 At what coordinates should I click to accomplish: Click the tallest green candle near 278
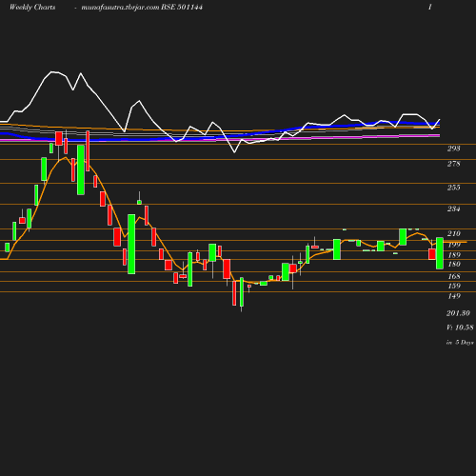point(81,169)
